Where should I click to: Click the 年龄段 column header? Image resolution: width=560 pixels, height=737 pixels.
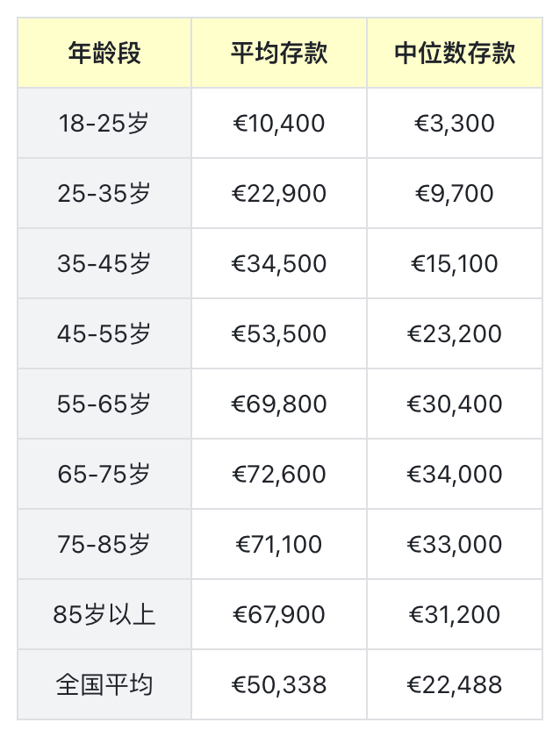[x=104, y=54]
